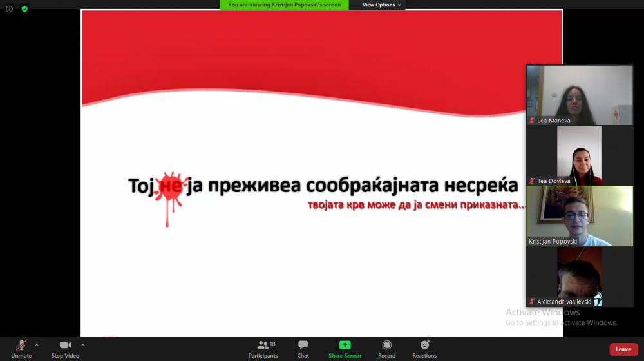Image resolution: width=644 pixels, height=361 pixels.
Task: Click the red blood splatter on slide
Action: 170,193
